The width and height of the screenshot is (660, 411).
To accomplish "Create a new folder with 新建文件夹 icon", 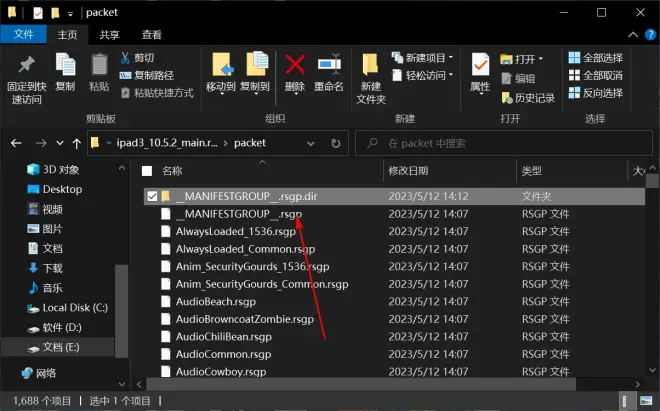I will (x=371, y=66).
